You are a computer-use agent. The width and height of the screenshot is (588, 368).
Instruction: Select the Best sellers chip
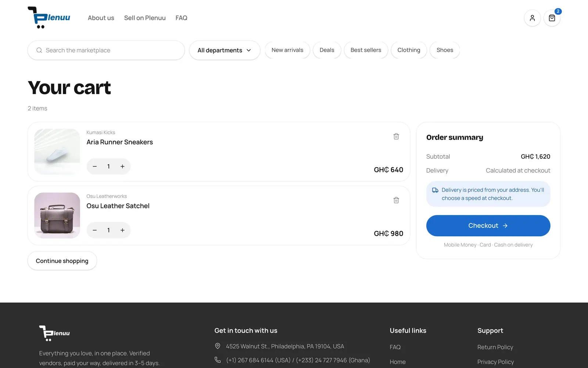tap(366, 50)
